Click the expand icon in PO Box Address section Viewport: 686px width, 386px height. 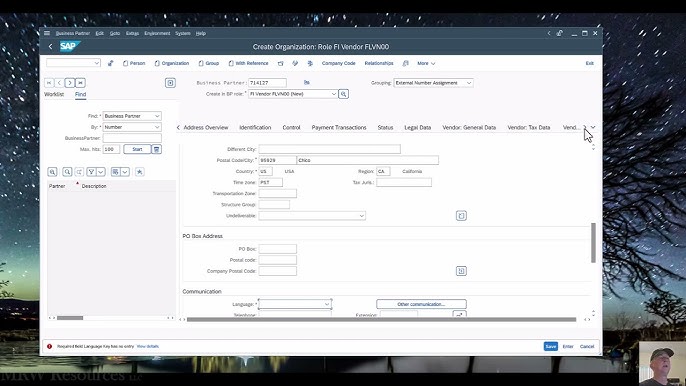(x=461, y=271)
